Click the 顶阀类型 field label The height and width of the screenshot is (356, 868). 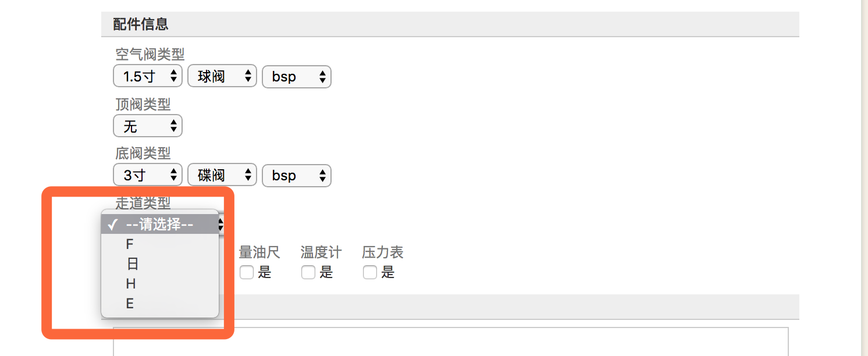[x=143, y=104]
